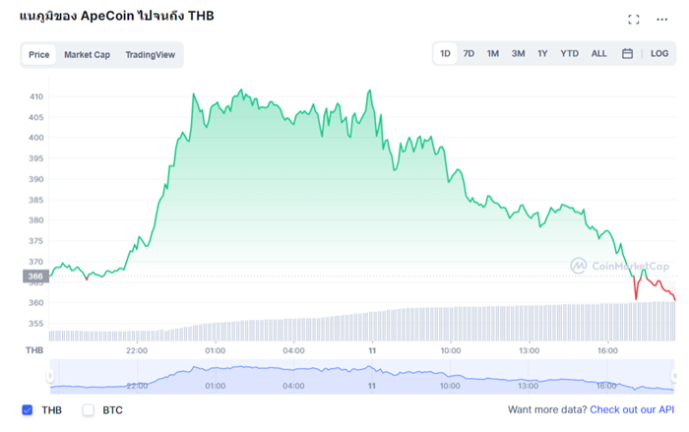Select the YTD time range
Screen dimensions: 689x432
[x=569, y=54]
